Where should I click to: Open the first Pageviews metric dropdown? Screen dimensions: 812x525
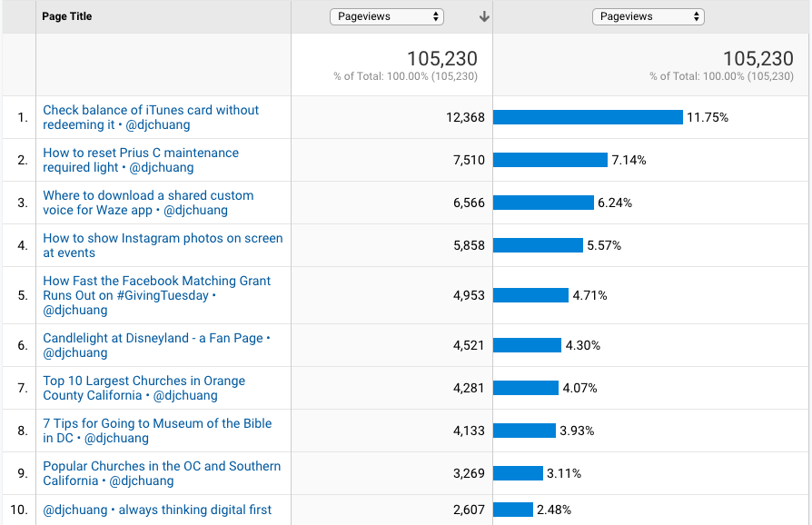(x=387, y=16)
